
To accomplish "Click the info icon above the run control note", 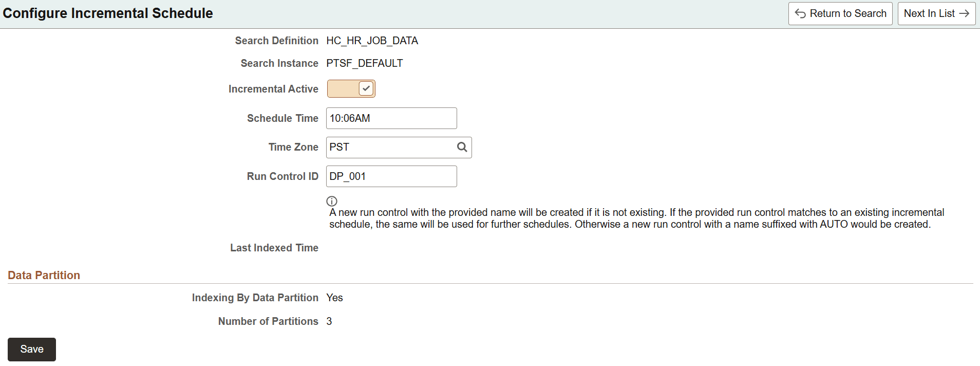I will (x=332, y=201).
